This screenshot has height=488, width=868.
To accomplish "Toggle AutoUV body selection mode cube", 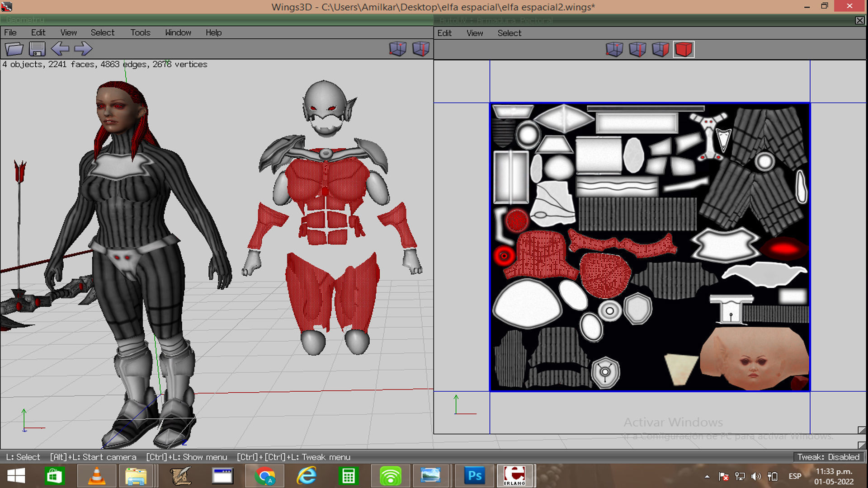I will pyautogui.click(x=684, y=49).
